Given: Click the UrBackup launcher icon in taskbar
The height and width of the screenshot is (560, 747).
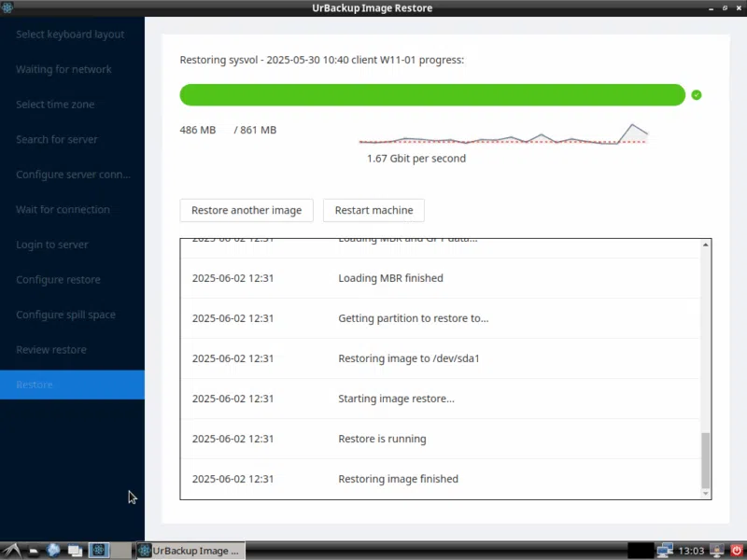Looking at the screenshot, I should point(99,551).
